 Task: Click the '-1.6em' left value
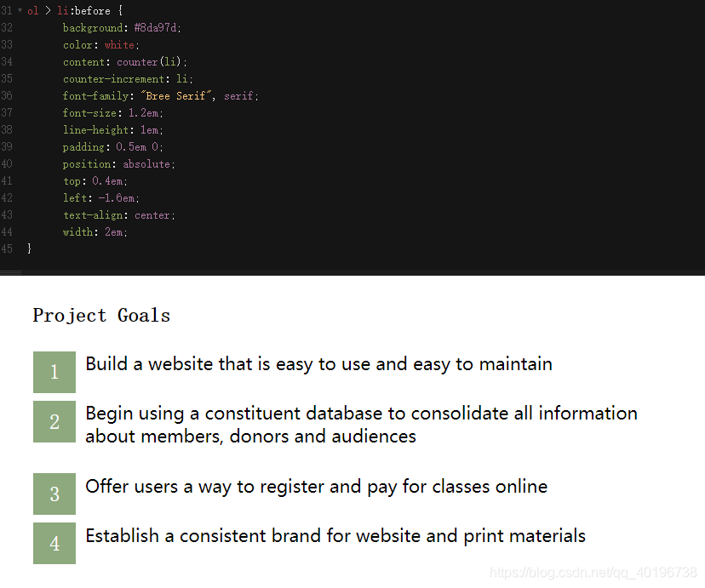117,198
